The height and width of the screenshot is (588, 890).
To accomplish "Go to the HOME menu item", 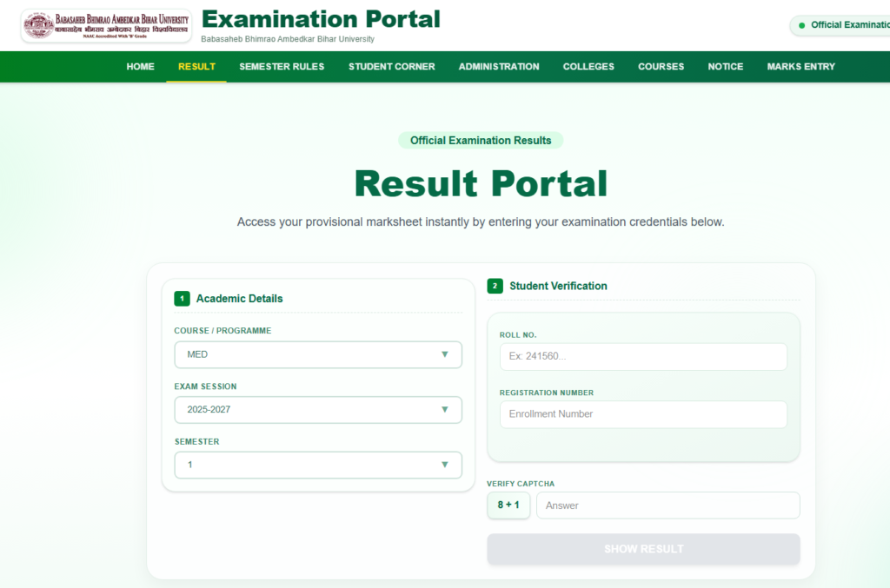I will point(140,66).
